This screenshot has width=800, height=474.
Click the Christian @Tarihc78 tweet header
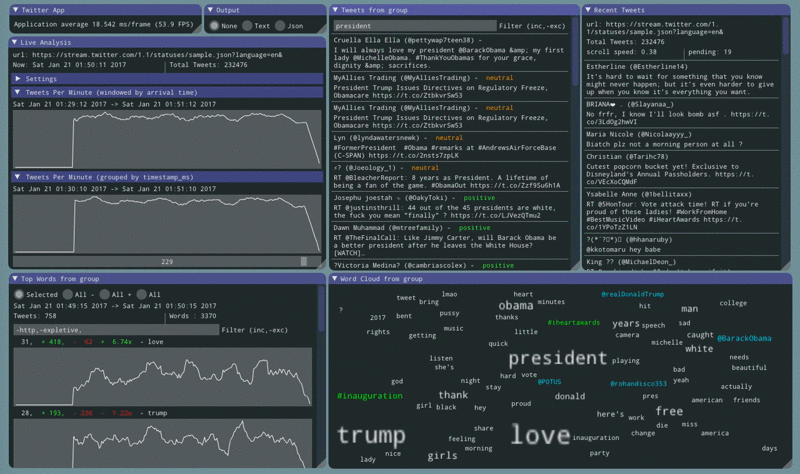pos(629,157)
